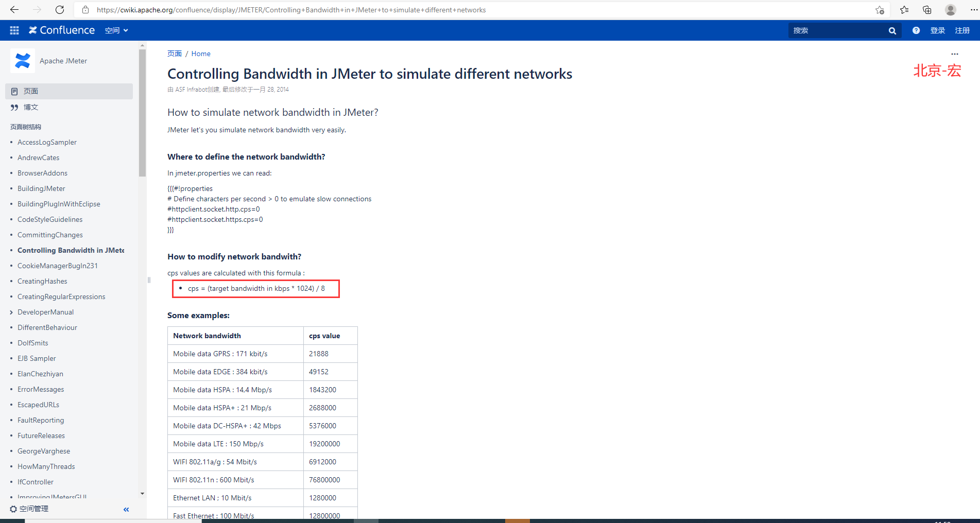Screen dimensions: 980x523
Task: Click cps value 21888 cell
Action: tap(330, 354)
